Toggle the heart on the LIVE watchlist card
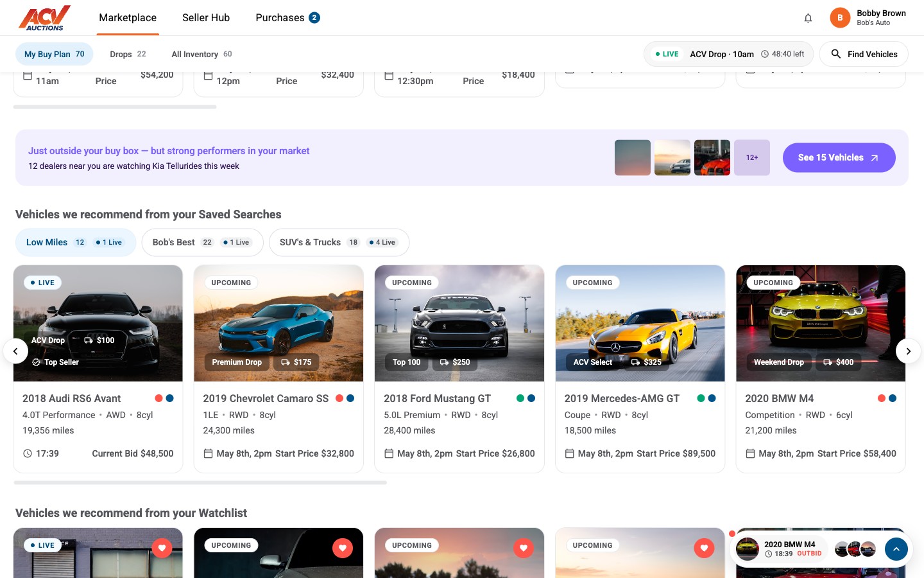 (162, 548)
